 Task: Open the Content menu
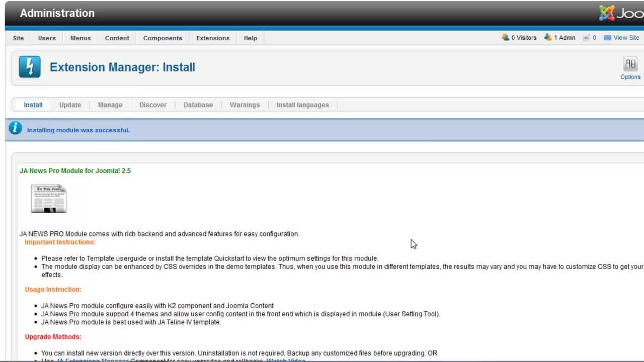(x=117, y=38)
